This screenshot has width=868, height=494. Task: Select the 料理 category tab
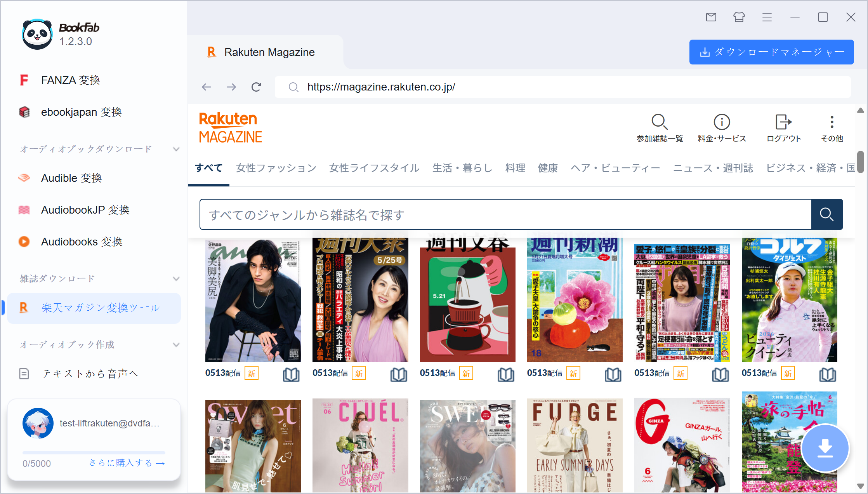515,168
